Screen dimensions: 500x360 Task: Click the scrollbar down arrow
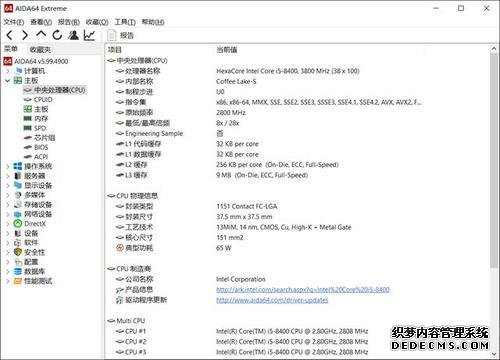(x=494, y=354)
